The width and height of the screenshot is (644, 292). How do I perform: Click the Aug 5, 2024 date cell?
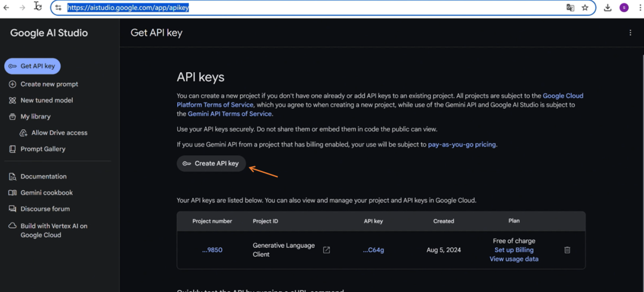pyautogui.click(x=444, y=250)
